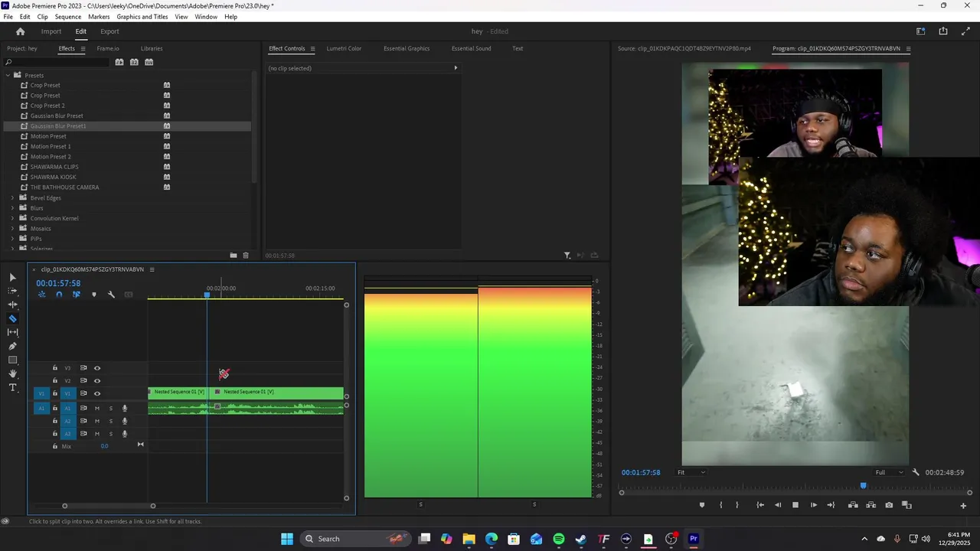Add a marker in the timeline
980x551 pixels.
[x=94, y=295]
